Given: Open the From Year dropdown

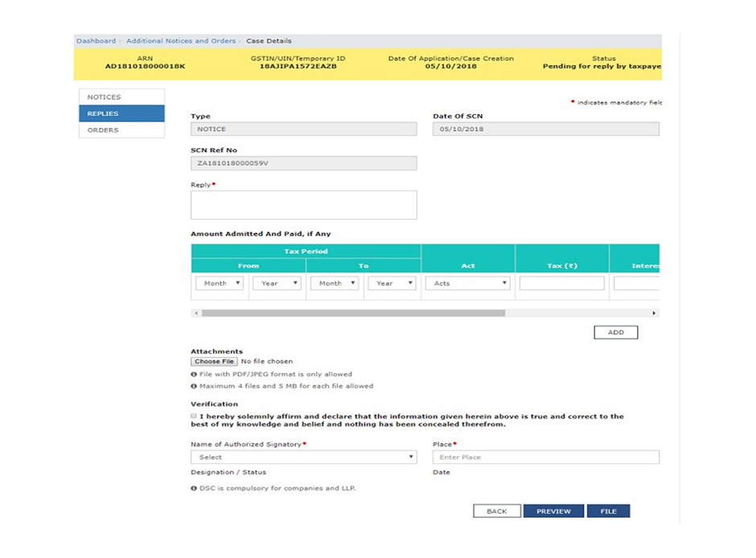Looking at the screenshot, I should coord(277,284).
